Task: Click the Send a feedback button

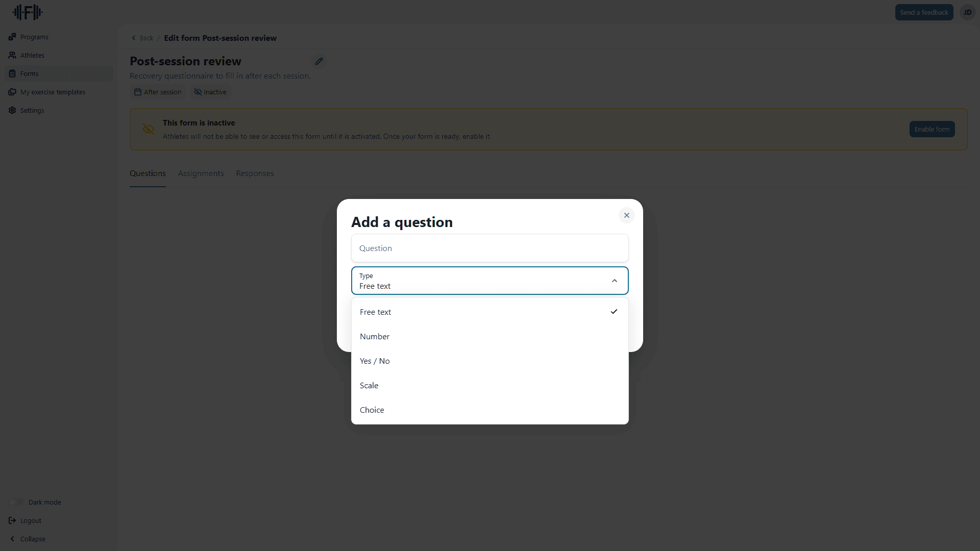Action: [x=924, y=12]
